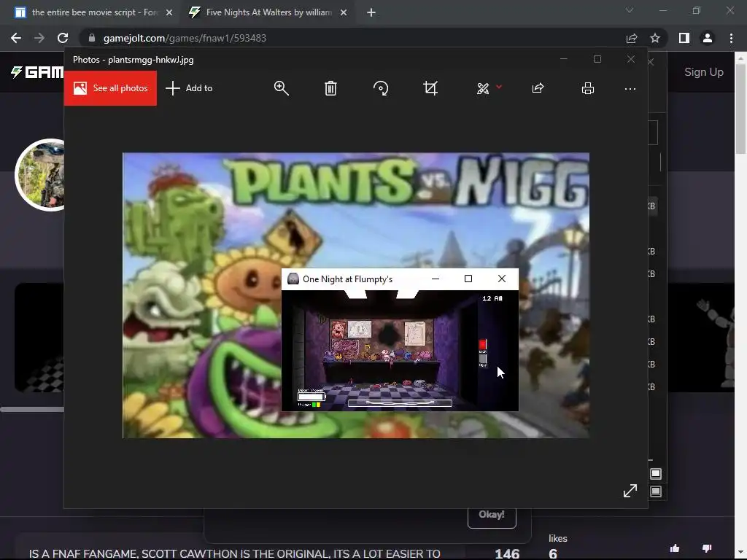Image resolution: width=747 pixels, height=560 pixels.
Task: Click lower layout icon behind Photos window
Action: 656,491
